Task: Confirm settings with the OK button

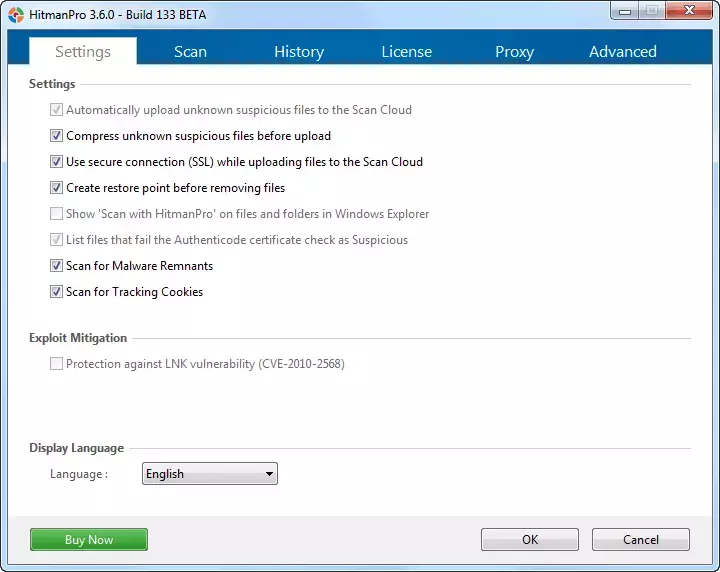Action: tap(530, 539)
